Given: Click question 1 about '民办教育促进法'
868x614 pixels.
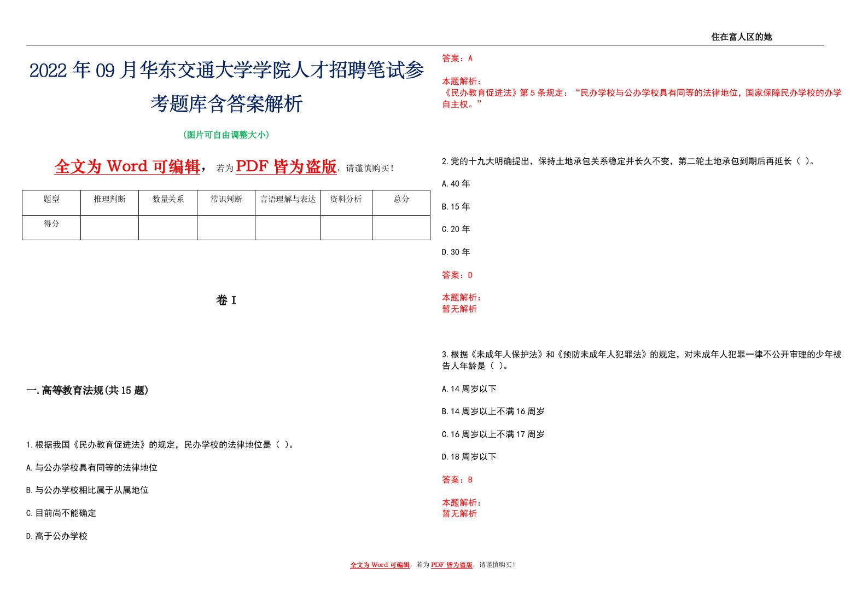Looking at the screenshot, I should 161,445.
